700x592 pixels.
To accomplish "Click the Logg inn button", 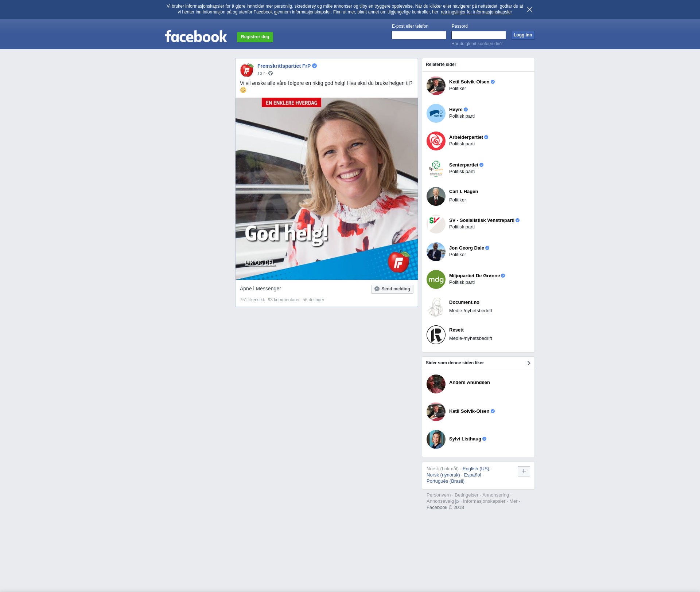I will click(x=523, y=35).
